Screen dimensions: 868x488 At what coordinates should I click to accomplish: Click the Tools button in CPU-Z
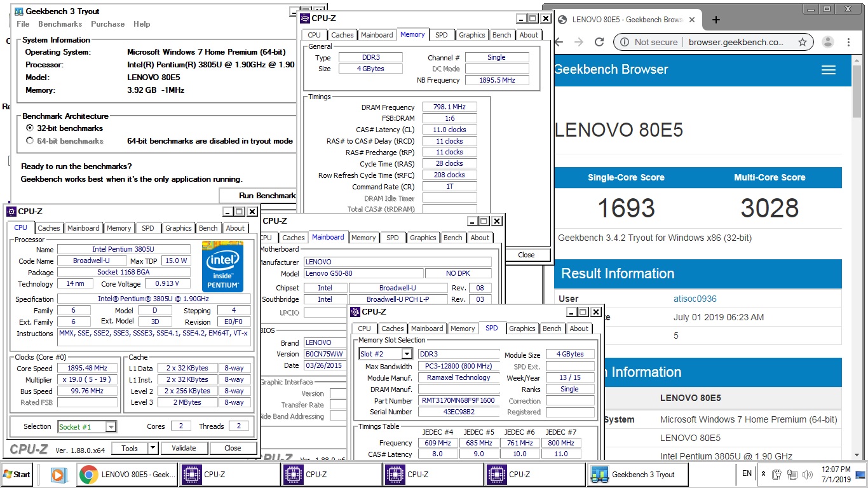click(x=130, y=448)
